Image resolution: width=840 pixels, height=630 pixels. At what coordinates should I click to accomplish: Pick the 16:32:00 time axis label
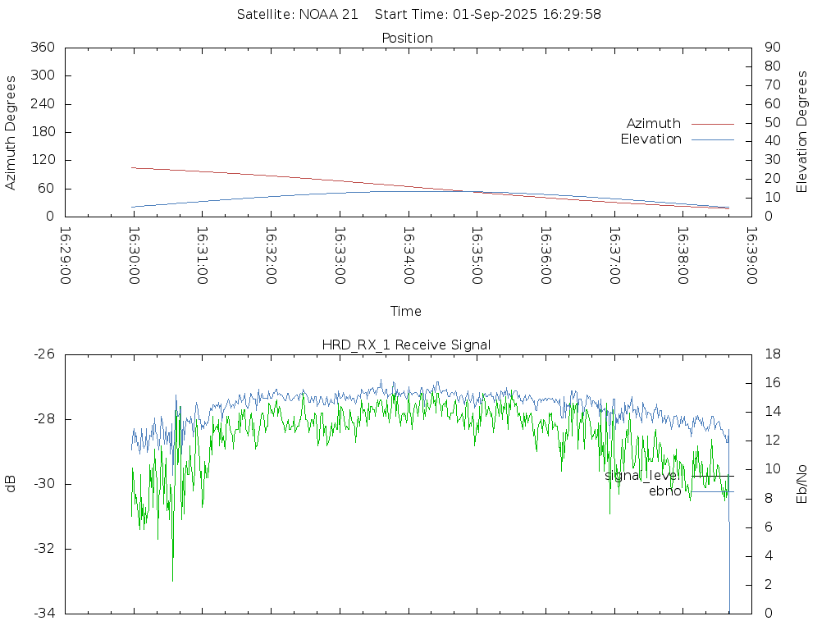click(x=271, y=256)
